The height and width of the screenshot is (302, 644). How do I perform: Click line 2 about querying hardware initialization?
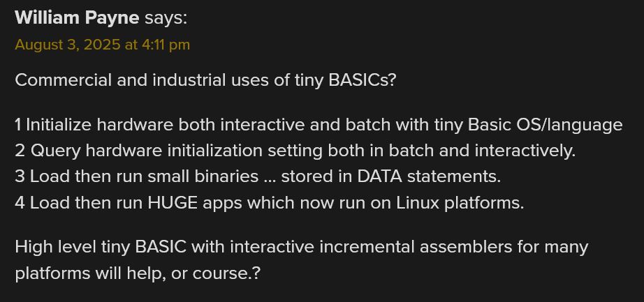click(x=295, y=151)
